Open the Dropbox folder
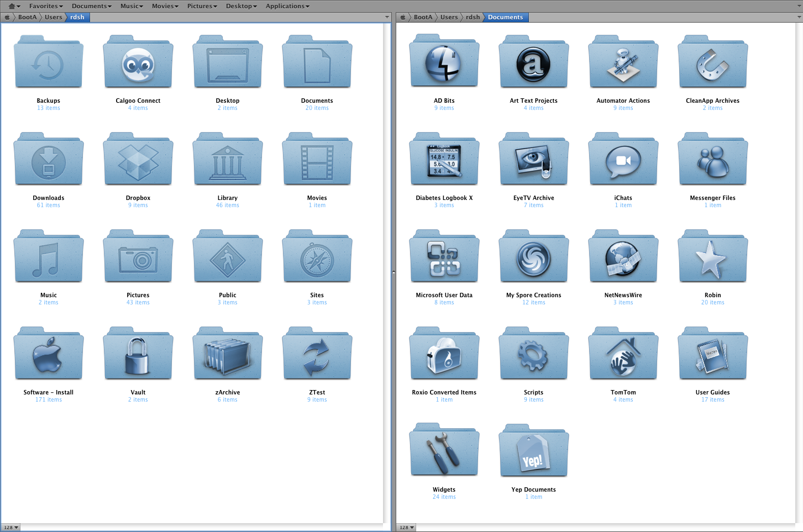Viewport: 803px width, 532px height. point(138,159)
